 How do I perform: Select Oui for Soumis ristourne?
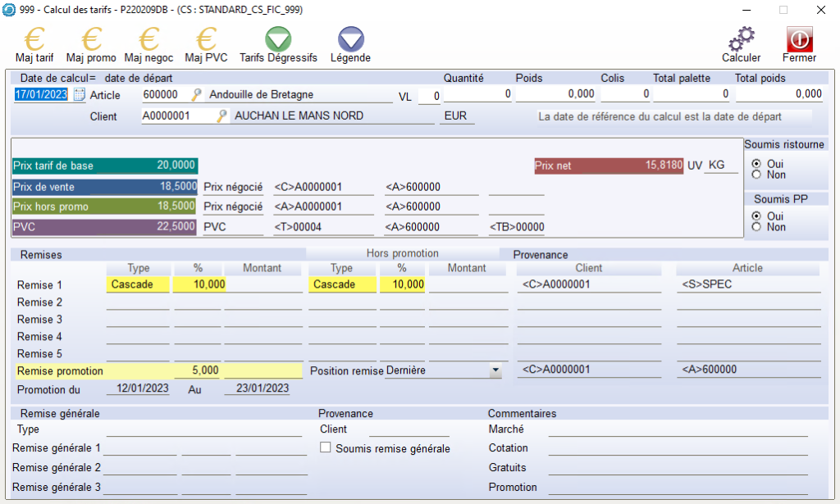tap(756, 164)
